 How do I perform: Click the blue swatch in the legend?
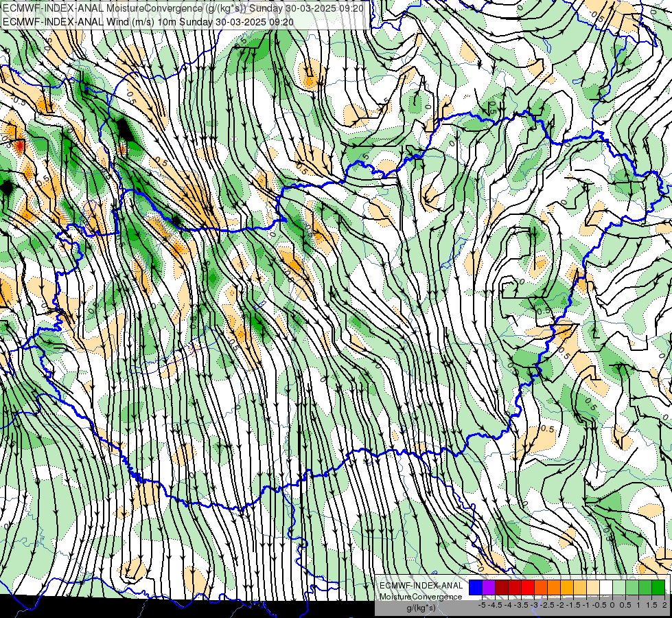pyautogui.click(x=476, y=588)
